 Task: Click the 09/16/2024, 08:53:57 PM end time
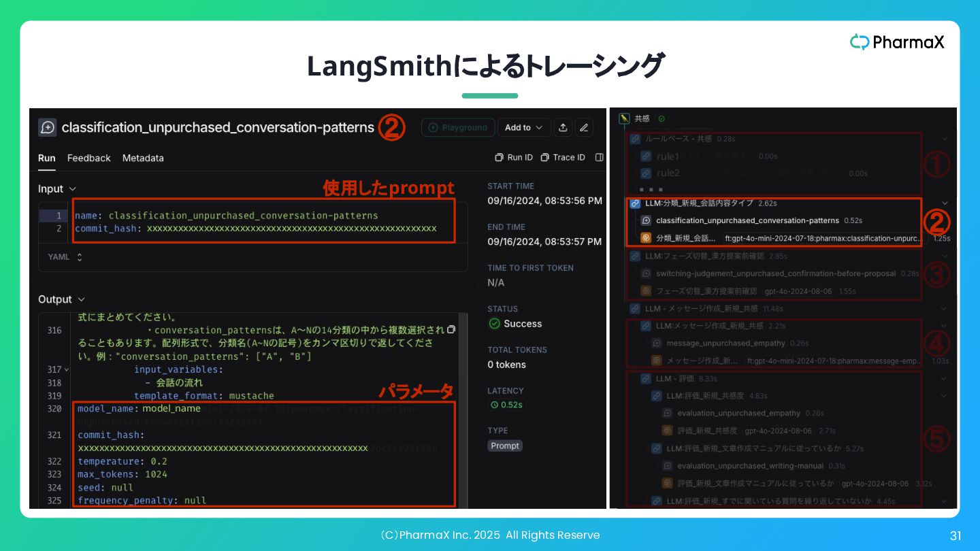(x=544, y=241)
